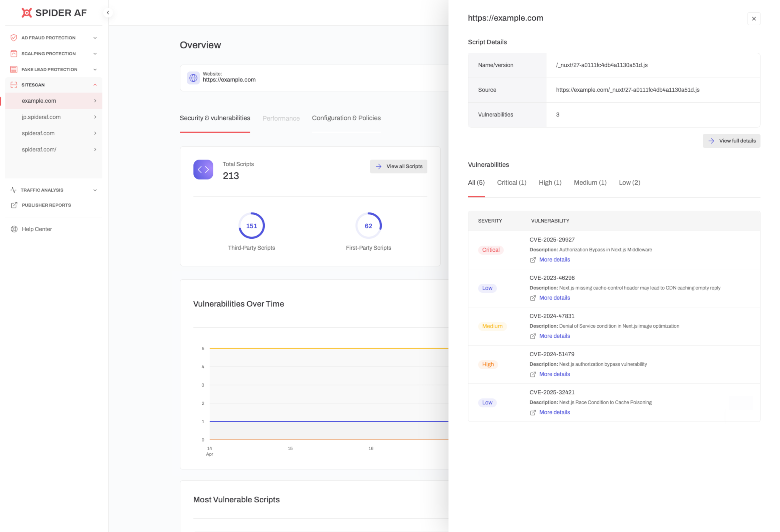Screen dimensions: 780x532
Task: Click the Scalping Protection icon
Action: click(x=14, y=54)
